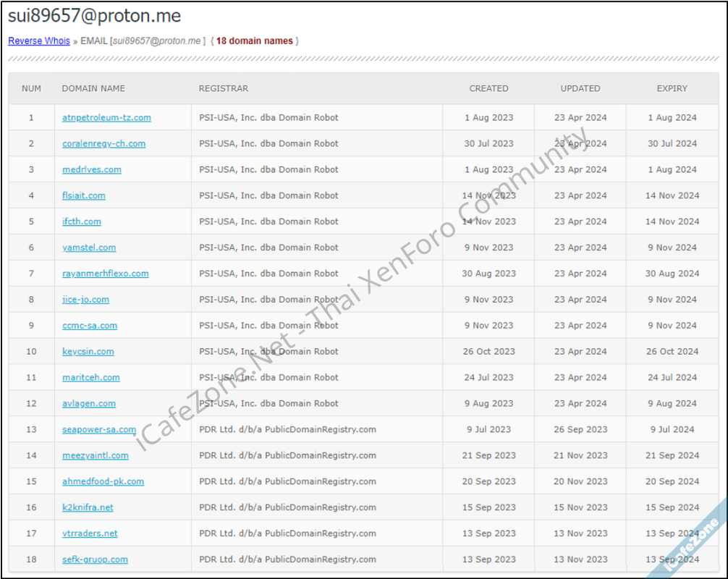
Task: Open the jice-jo.com domain link
Action: click(x=85, y=300)
